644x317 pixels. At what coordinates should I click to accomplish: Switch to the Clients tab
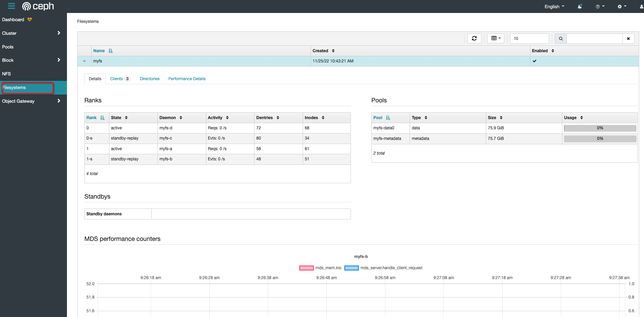[120, 79]
